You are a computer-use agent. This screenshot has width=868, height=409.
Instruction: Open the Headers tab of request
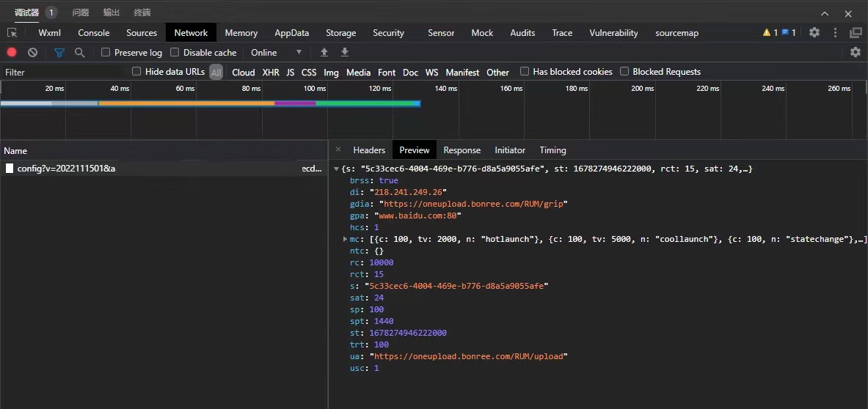tap(369, 150)
